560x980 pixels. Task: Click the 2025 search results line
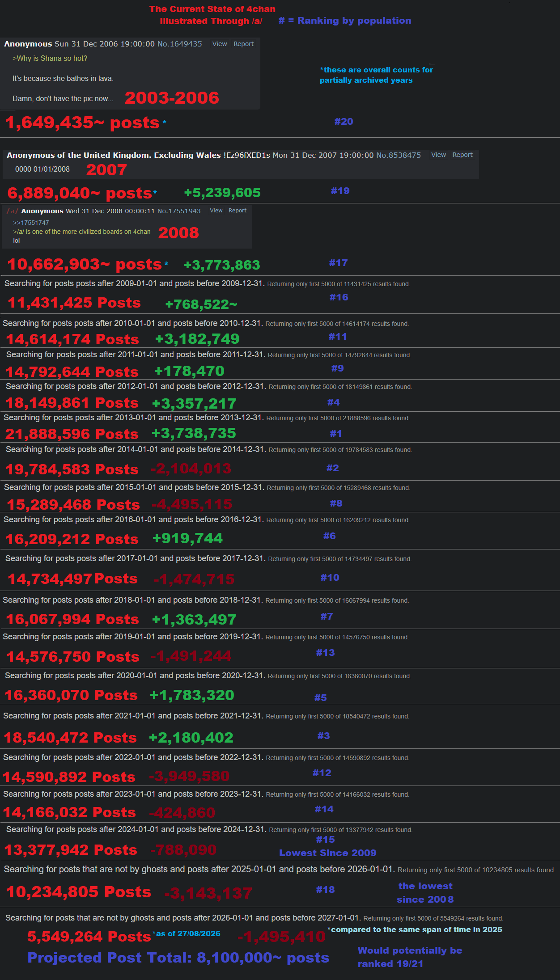280,869
